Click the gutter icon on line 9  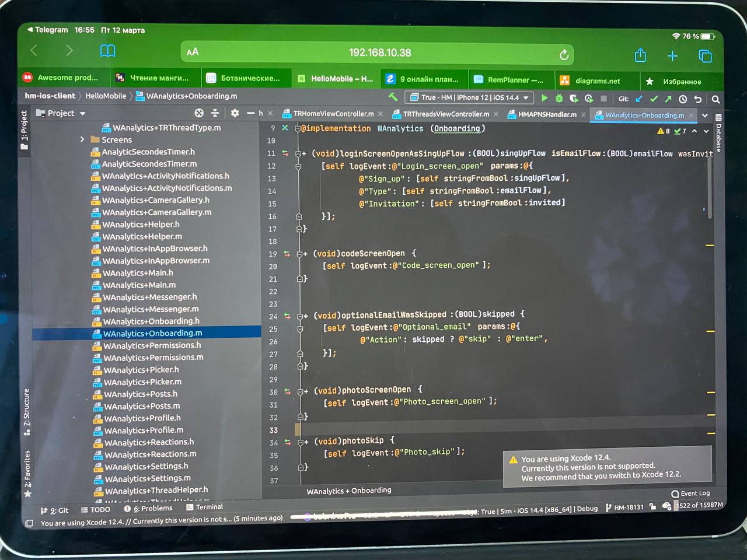285,128
